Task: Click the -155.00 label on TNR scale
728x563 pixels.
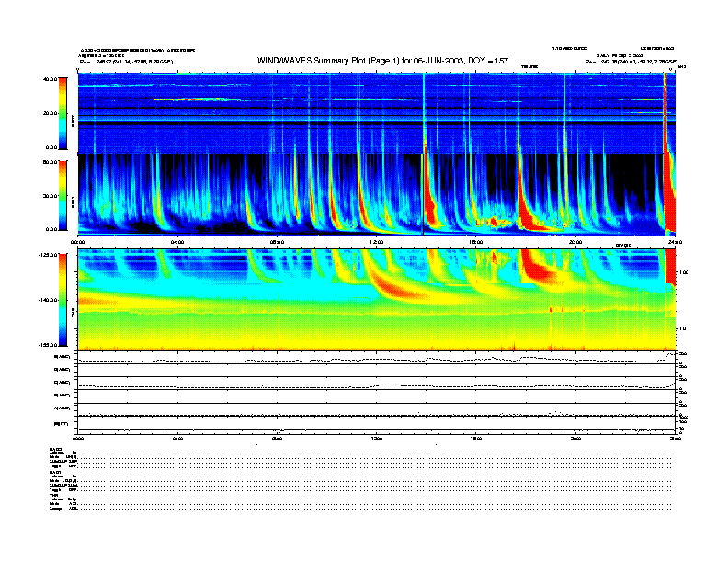Action: [48, 345]
